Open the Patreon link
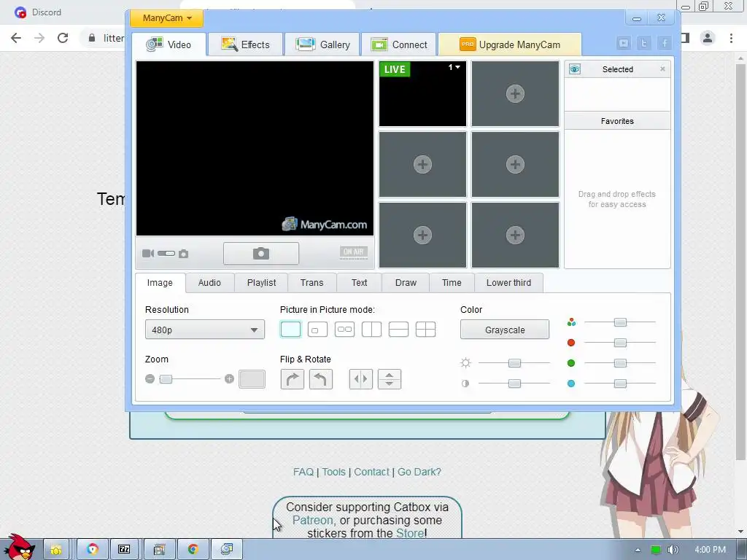The width and height of the screenshot is (747, 560). (312, 520)
